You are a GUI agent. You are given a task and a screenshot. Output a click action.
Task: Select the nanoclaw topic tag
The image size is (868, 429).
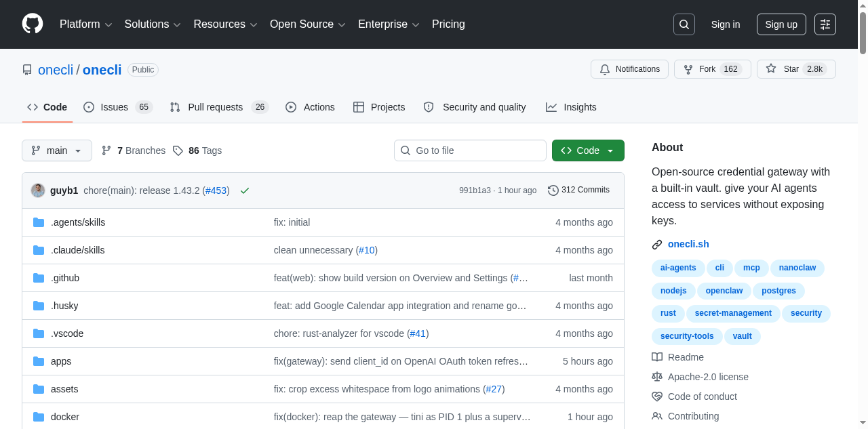pos(797,268)
